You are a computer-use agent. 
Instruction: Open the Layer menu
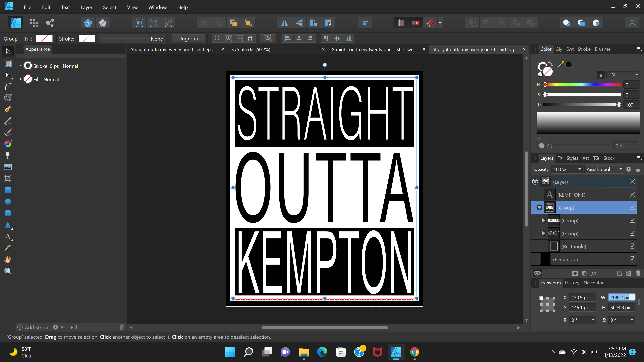pos(86,7)
